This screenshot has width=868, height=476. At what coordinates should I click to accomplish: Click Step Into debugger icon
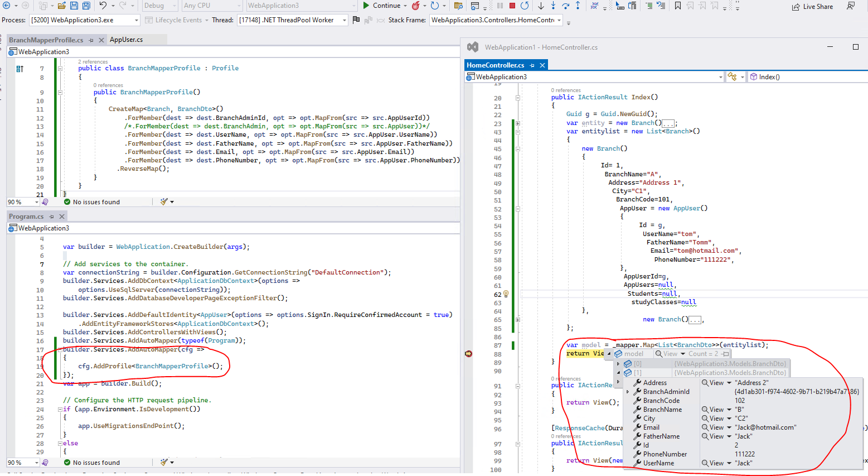coord(553,6)
